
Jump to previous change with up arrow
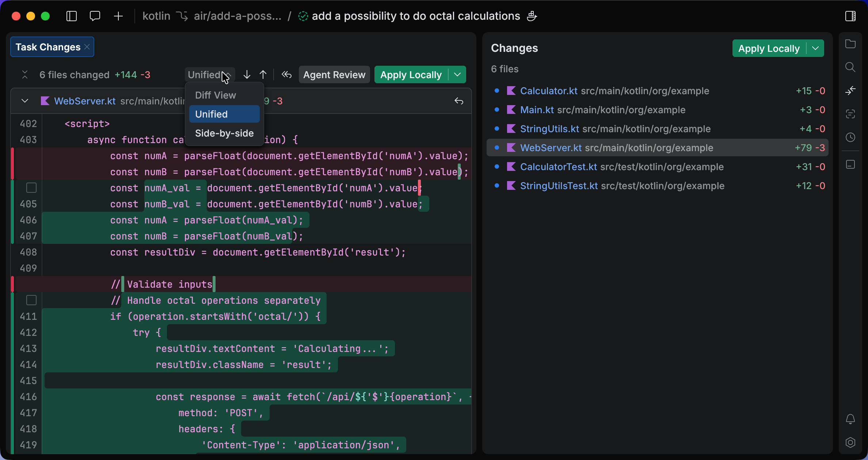click(x=263, y=75)
